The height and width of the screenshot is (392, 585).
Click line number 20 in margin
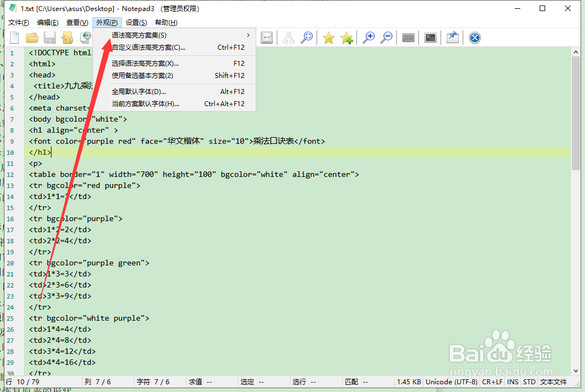(x=10, y=263)
